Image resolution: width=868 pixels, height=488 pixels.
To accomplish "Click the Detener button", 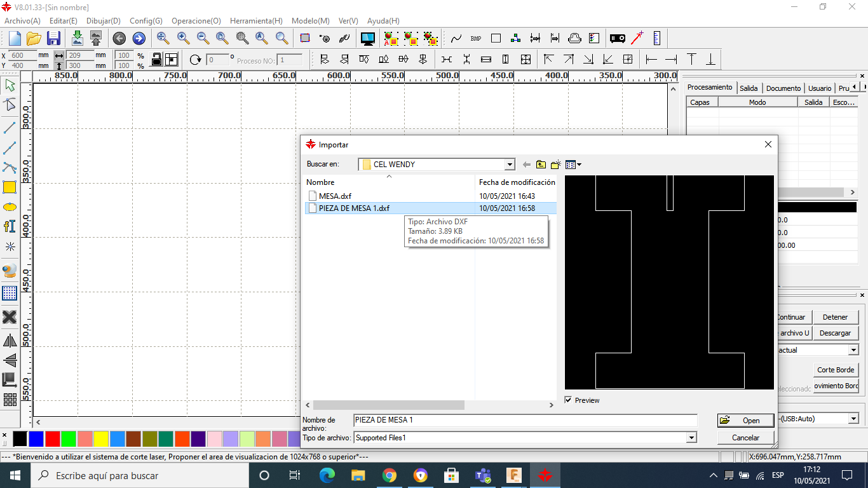I will (x=835, y=317).
